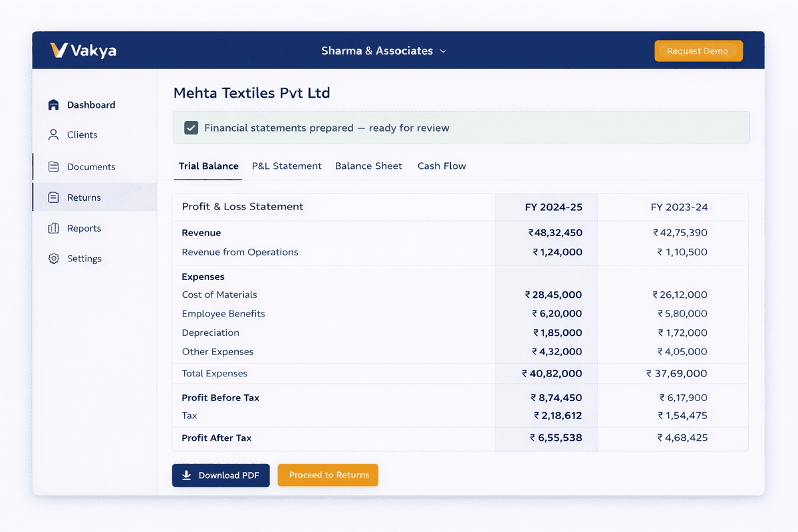Viewport: 798px width, 532px height.
Task: Open the Cash Flow tab
Action: pyautogui.click(x=442, y=166)
